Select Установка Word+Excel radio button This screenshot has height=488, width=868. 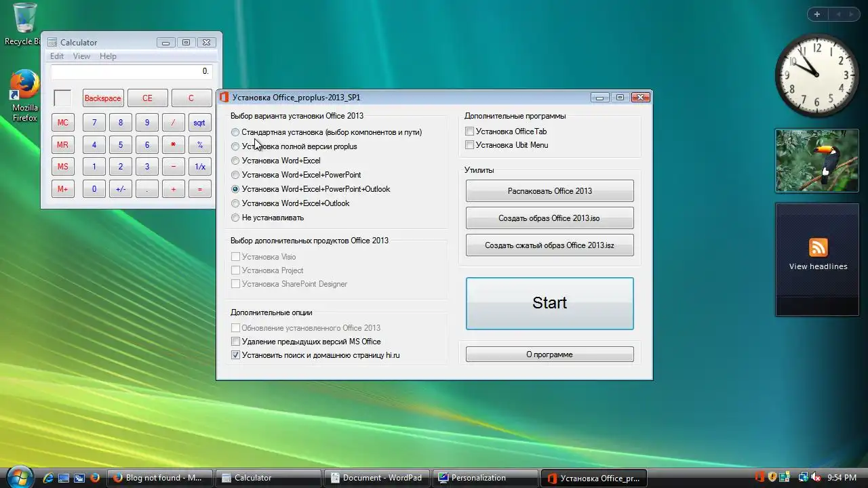click(x=235, y=161)
